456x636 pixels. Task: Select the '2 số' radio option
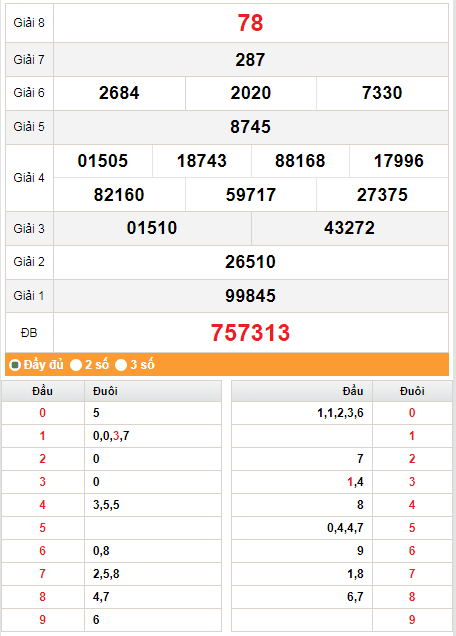coord(76,365)
